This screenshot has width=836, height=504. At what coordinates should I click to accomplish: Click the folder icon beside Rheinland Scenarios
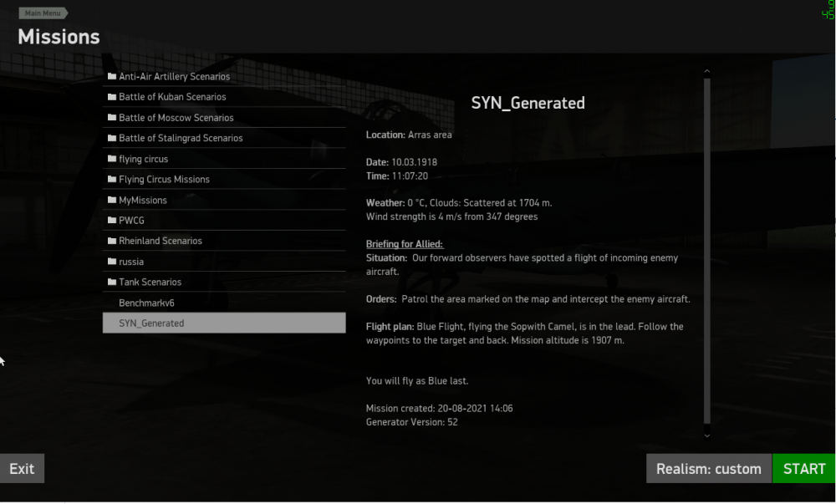pos(112,241)
